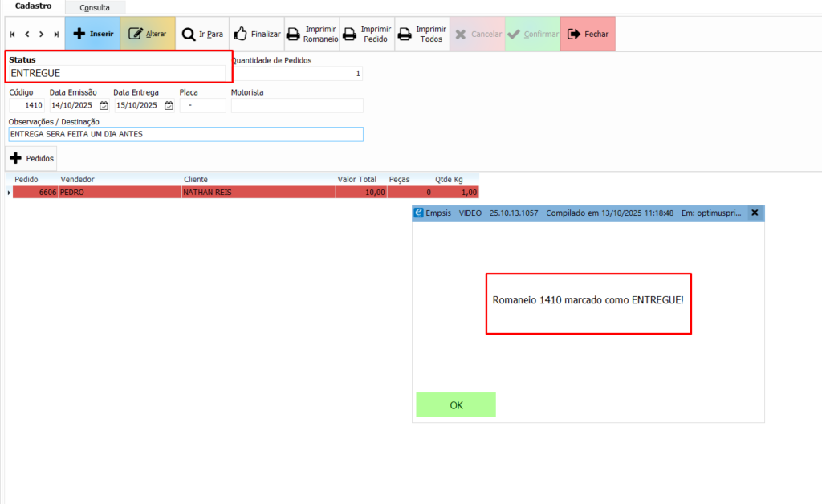The height and width of the screenshot is (504, 822).
Task: Click the Imprimir Pedido printer button
Action: tap(367, 35)
